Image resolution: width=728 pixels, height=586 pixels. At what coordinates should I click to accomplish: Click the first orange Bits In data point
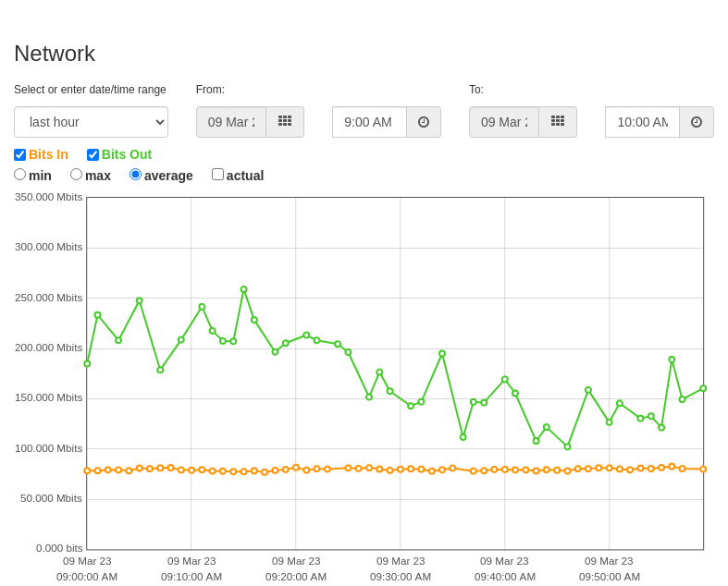pyautogui.click(x=87, y=470)
